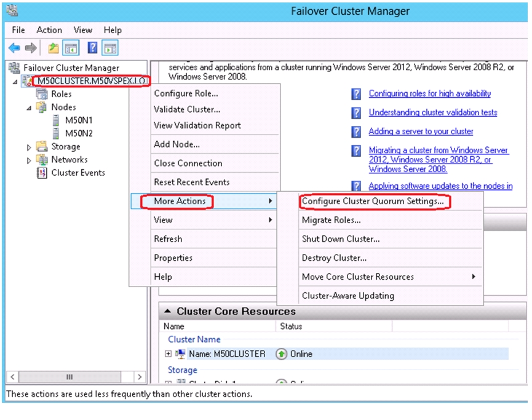
Task: Collapse the Nodes tree node
Action: coord(29,108)
